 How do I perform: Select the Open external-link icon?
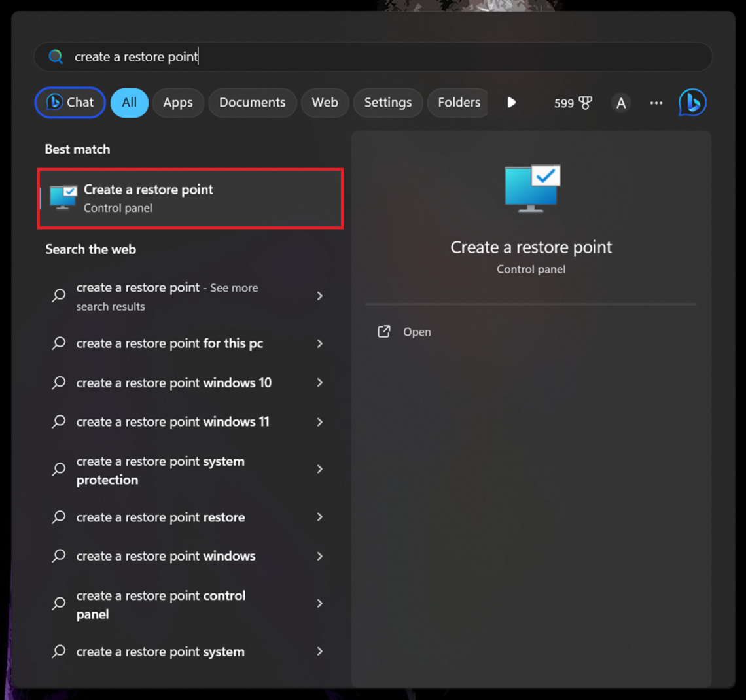pos(384,332)
